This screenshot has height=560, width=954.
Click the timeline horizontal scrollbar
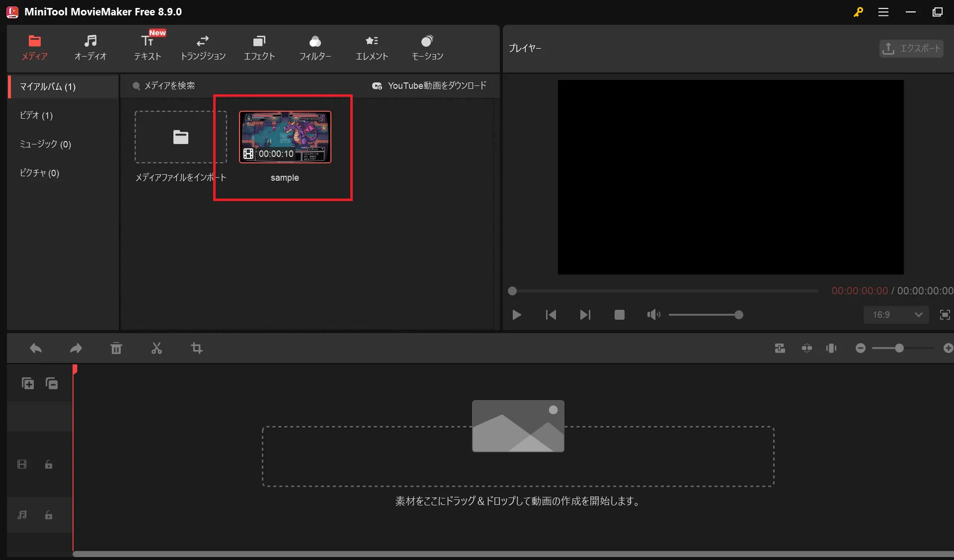513,554
